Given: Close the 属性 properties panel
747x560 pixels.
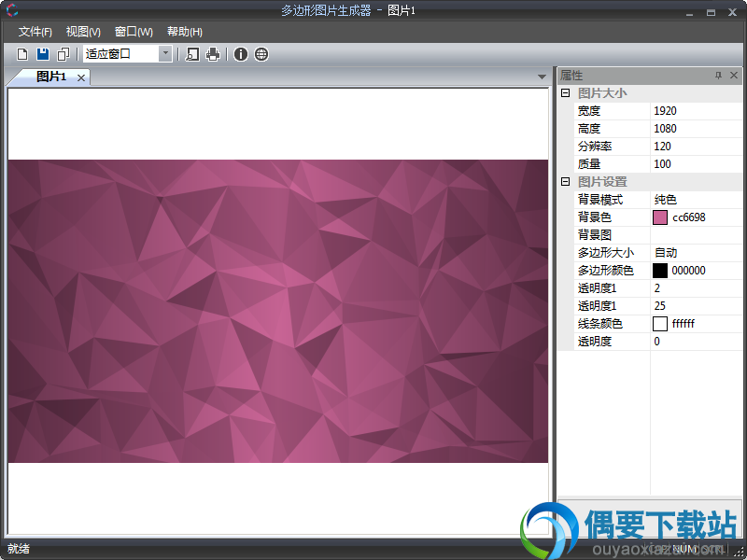Looking at the screenshot, I should pyautogui.click(x=734, y=76).
